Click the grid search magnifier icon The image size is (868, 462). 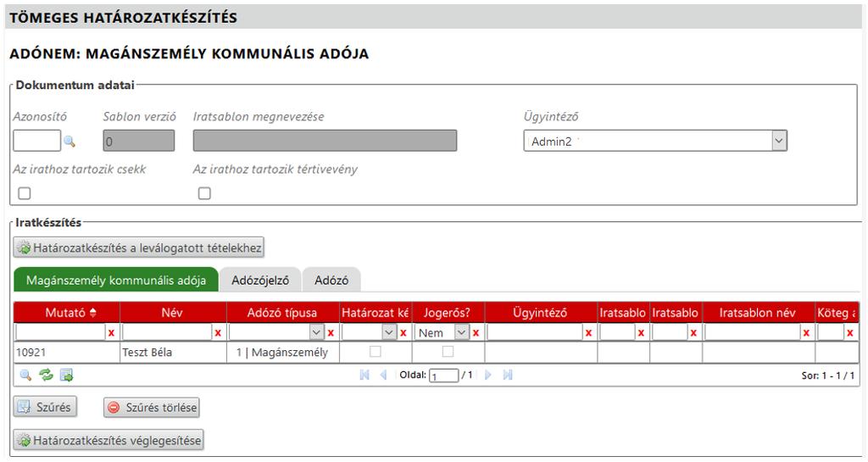pos(25,375)
